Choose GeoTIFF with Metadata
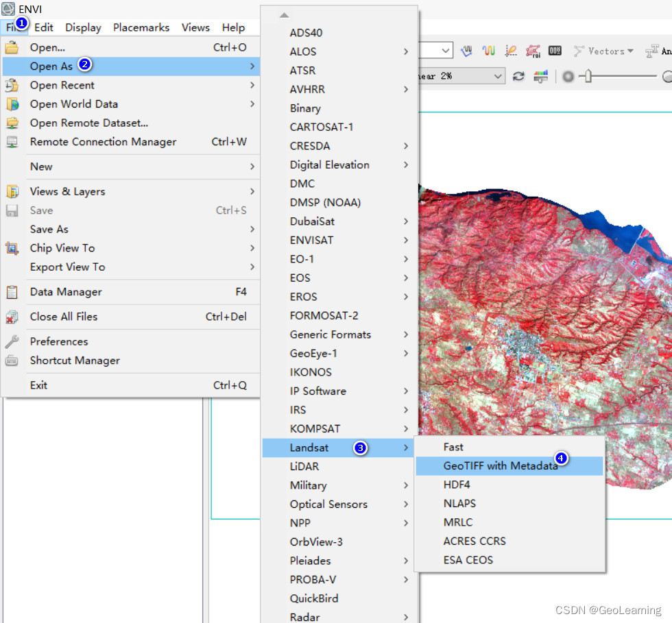 509,466
